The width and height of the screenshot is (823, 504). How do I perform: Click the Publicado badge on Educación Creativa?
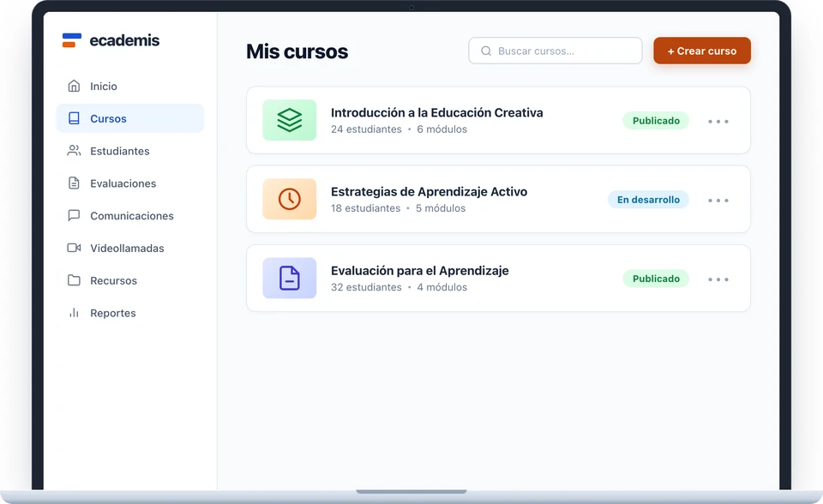(656, 121)
